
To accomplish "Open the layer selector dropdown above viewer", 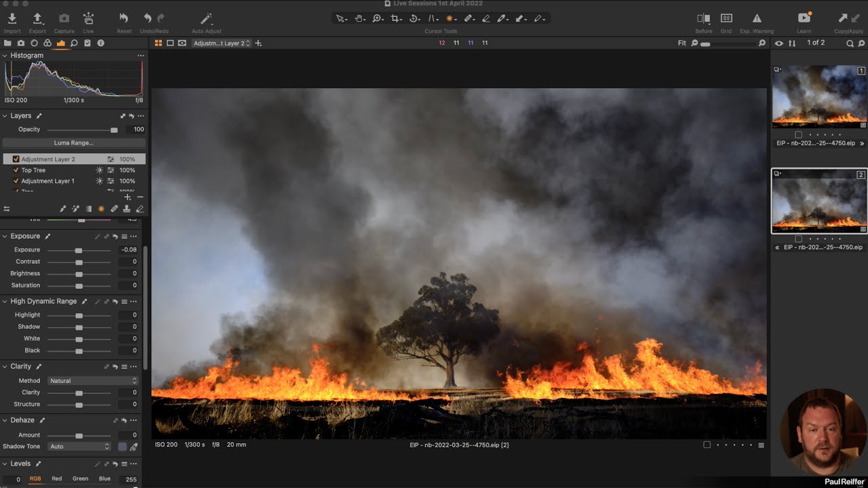I will click(x=222, y=43).
